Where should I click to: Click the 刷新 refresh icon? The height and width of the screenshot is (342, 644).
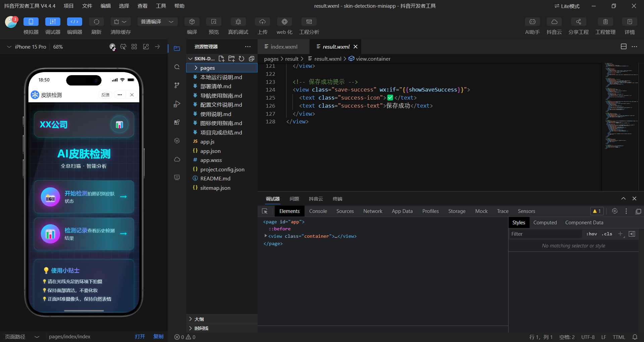(x=96, y=22)
